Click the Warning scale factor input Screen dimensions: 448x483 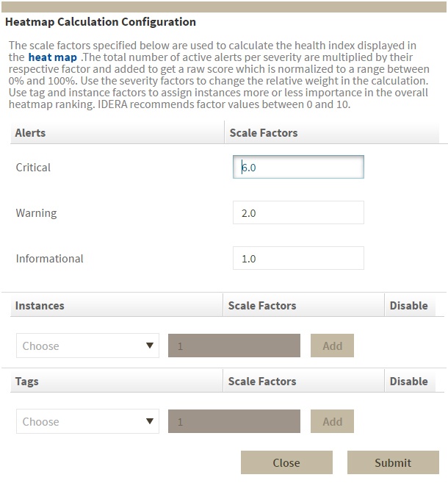(x=297, y=213)
